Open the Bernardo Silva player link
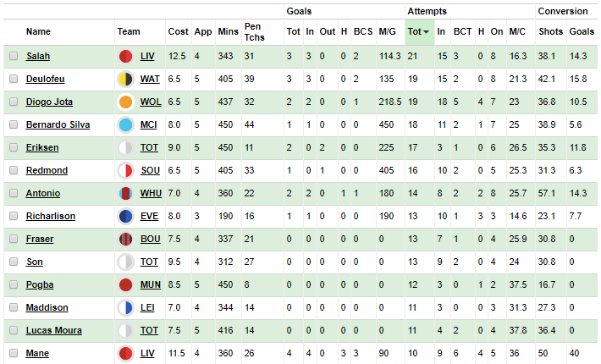 click(x=58, y=125)
